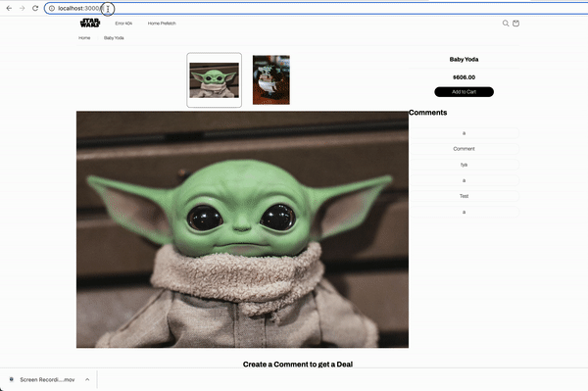
Task: Click the Baby Yoda breadcrumb
Action: 114,38
